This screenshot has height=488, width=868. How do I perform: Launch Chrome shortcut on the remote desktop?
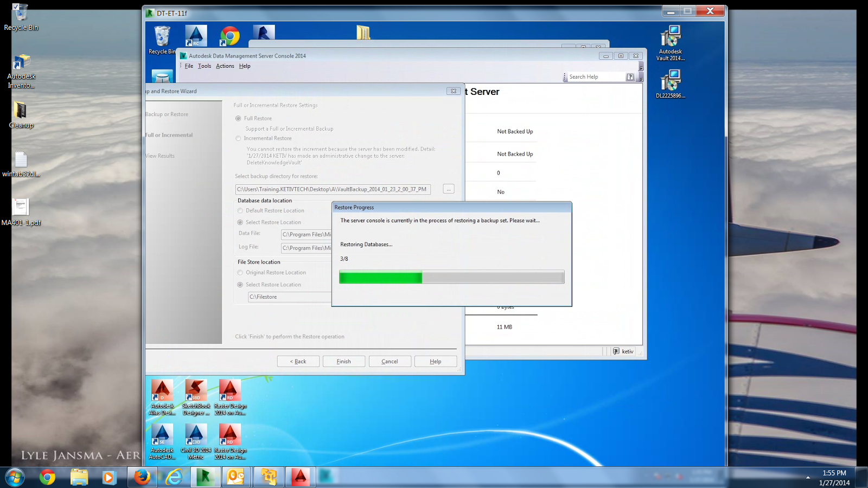click(230, 36)
